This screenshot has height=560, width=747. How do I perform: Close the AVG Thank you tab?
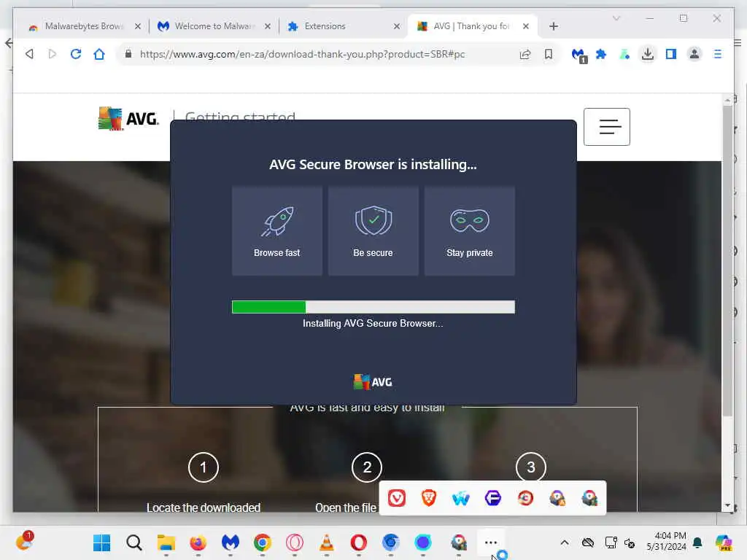526,26
